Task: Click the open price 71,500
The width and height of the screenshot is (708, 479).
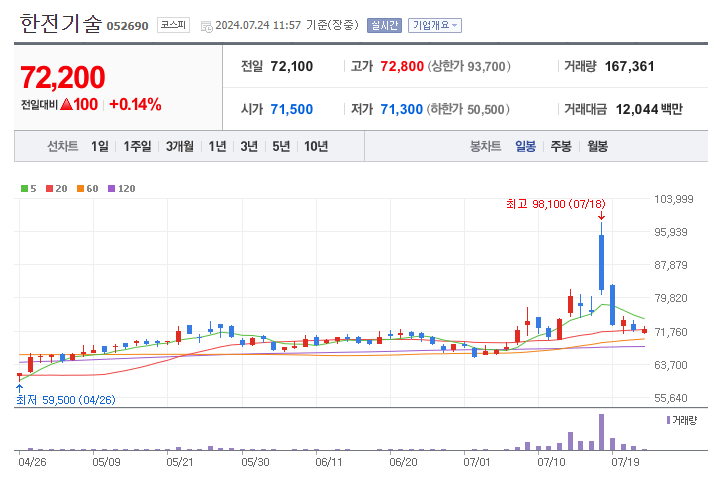Action: [292, 109]
